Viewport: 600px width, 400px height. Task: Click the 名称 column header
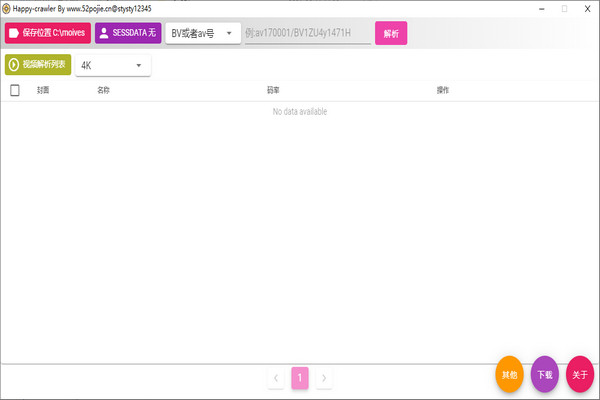click(x=103, y=90)
